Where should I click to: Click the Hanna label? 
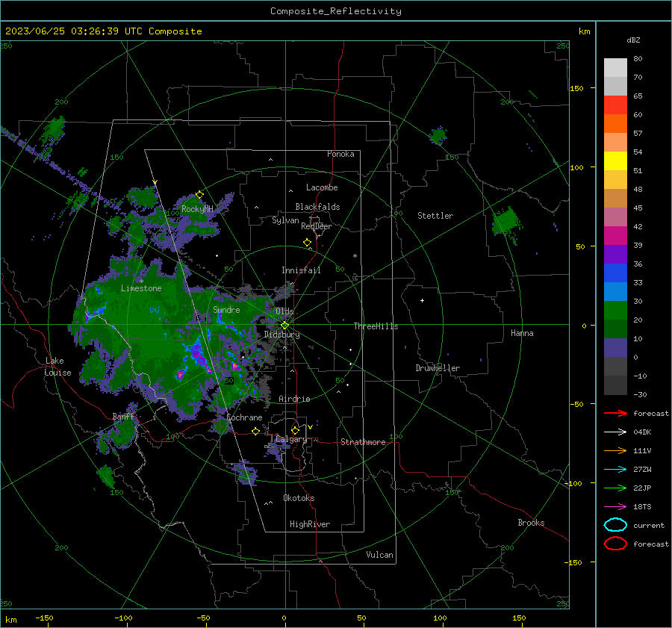click(522, 333)
